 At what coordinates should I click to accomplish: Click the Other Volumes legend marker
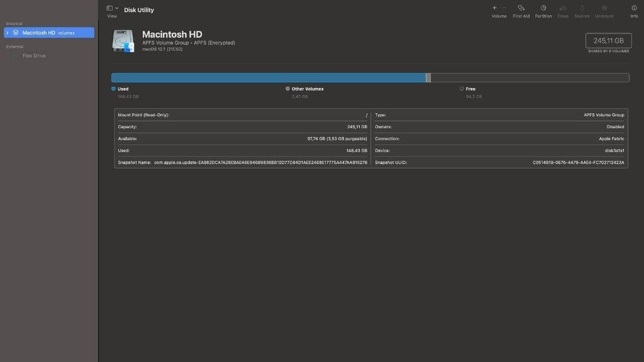pos(287,89)
